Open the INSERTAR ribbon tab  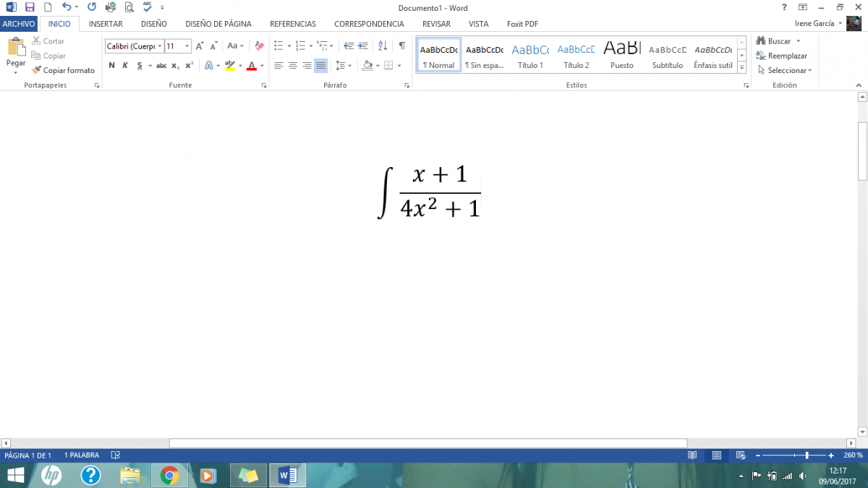pyautogui.click(x=106, y=24)
